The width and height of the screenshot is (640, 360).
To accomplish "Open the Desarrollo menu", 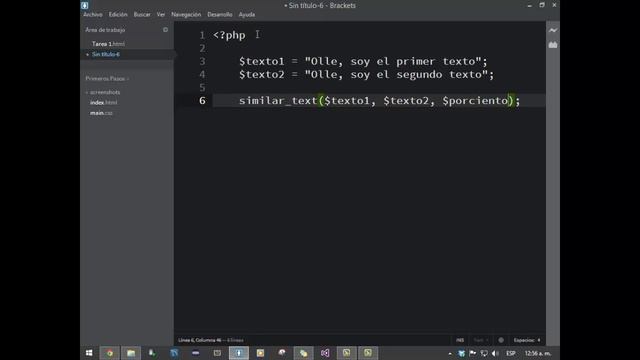I will click(x=220, y=14).
